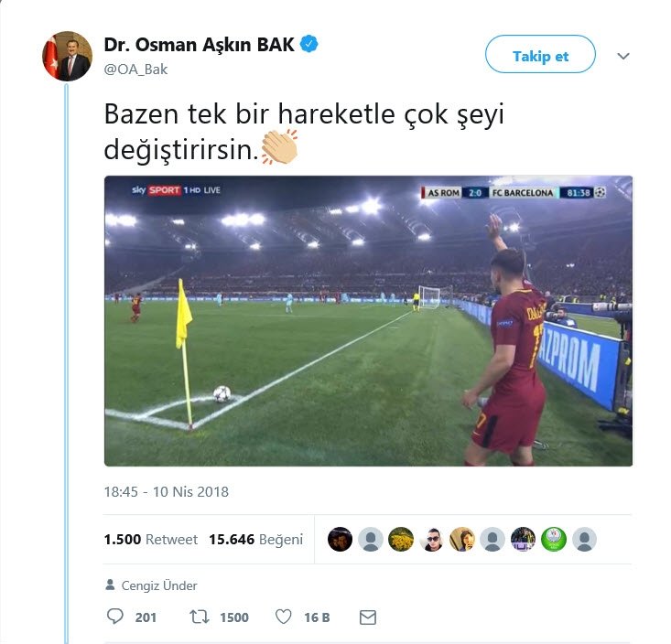View the 1.500 Retweet list
This screenshot has height=644, width=671.
151,539
